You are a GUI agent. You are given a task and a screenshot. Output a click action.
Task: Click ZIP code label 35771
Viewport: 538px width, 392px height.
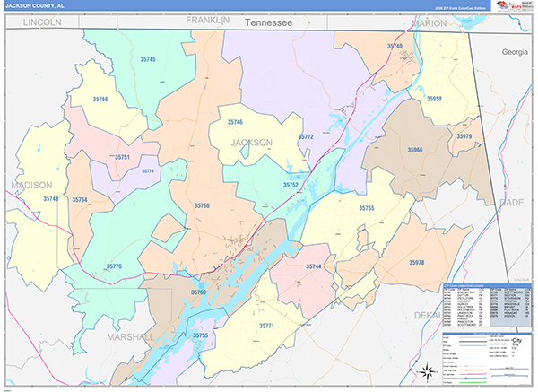click(266, 326)
